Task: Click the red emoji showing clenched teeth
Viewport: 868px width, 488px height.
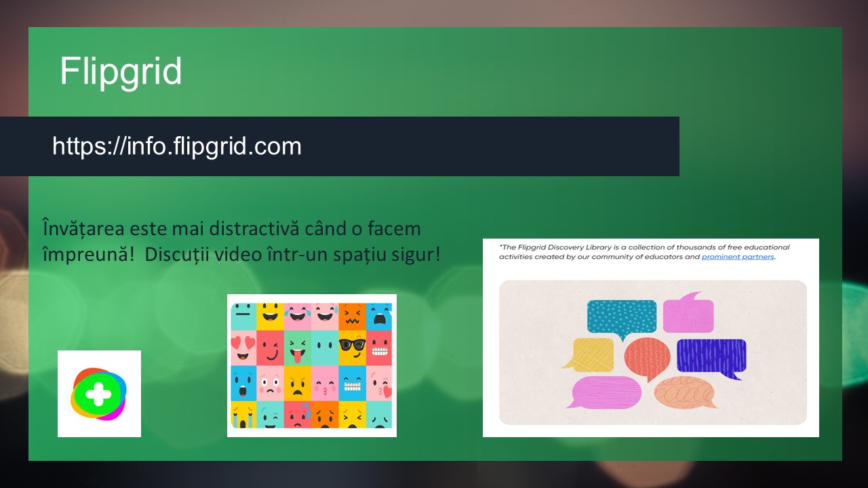Action: [x=379, y=348]
